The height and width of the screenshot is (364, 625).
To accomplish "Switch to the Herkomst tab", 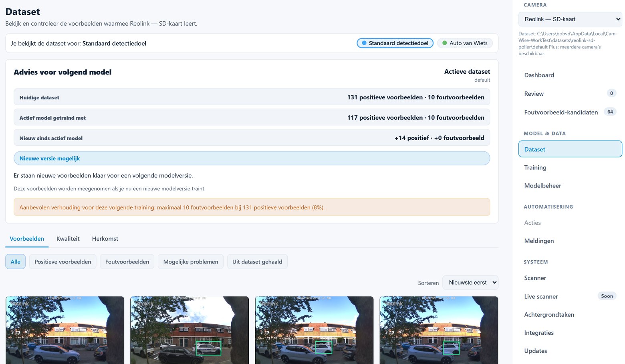I will tap(105, 239).
